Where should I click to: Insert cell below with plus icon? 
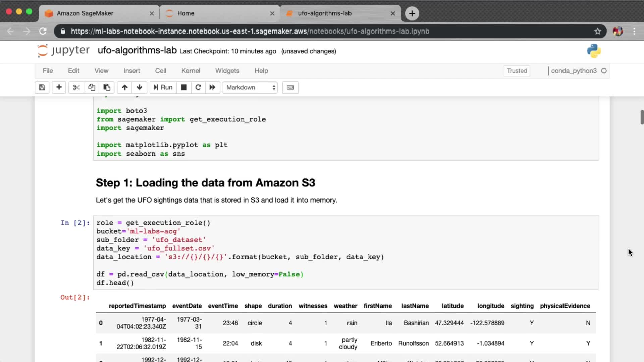point(59,87)
